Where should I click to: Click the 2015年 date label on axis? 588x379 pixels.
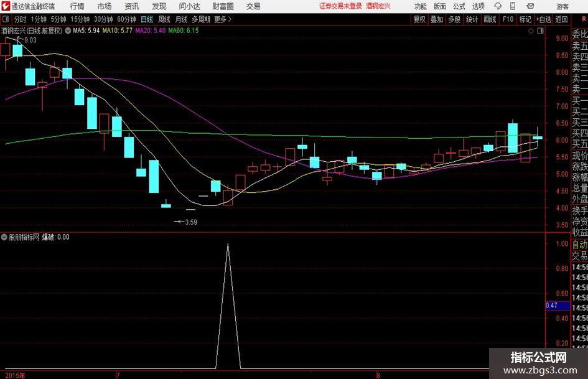[x=16, y=375]
